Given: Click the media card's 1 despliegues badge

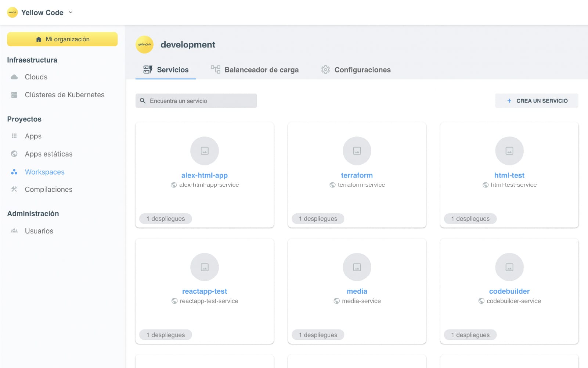Looking at the screenshot, I should [x=318, y=335].
